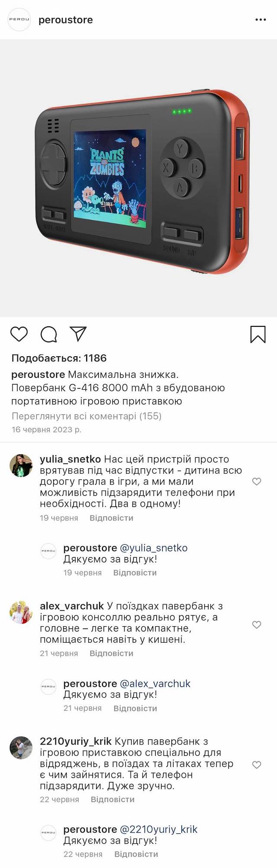This screenshot has width=277, height=868.
Task: Open peroustore username in header
Action: click(x=66, y=20)
